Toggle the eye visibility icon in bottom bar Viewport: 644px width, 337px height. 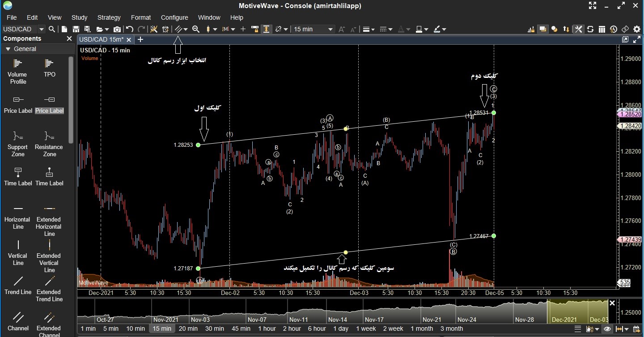(x=607, y=329)
